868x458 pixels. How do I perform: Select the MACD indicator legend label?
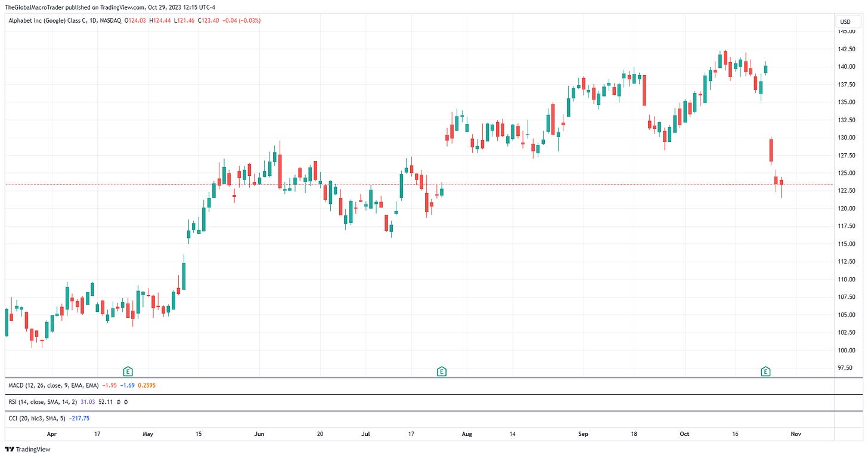(x=53, y=385)
